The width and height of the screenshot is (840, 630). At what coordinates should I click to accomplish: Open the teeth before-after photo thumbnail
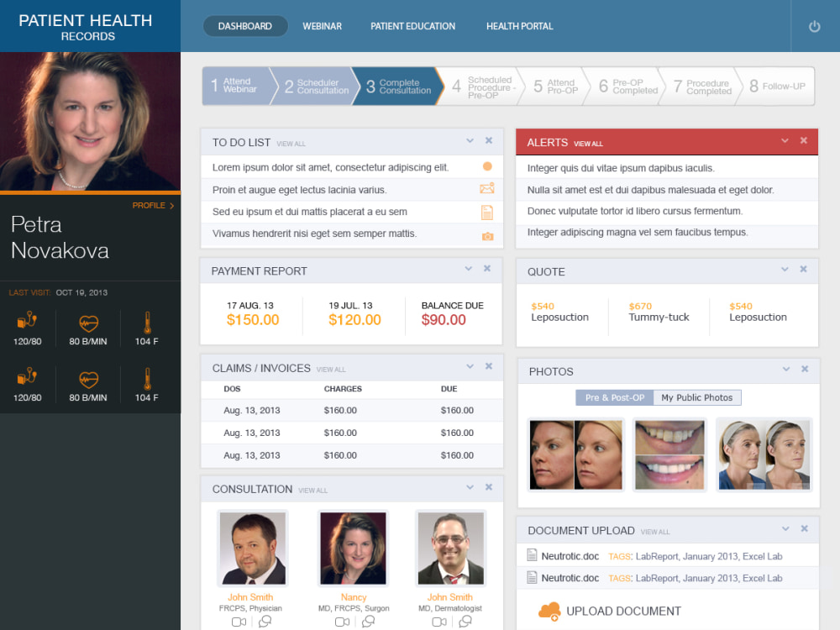click(669, 454)
